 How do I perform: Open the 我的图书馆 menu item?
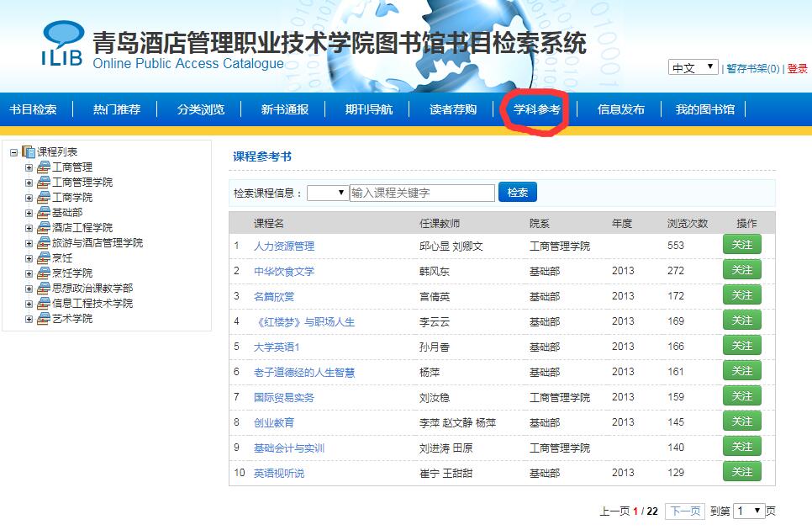[x=704, y=109]
